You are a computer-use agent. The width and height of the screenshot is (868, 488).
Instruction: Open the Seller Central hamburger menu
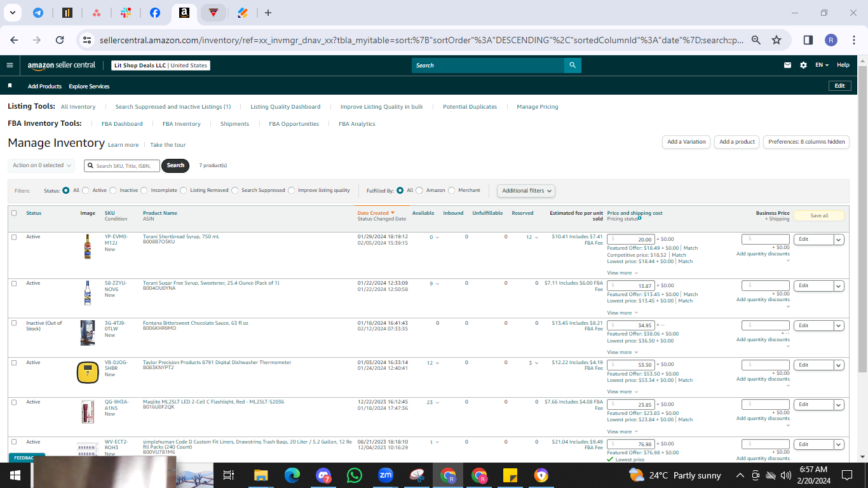tap(10, 65)
